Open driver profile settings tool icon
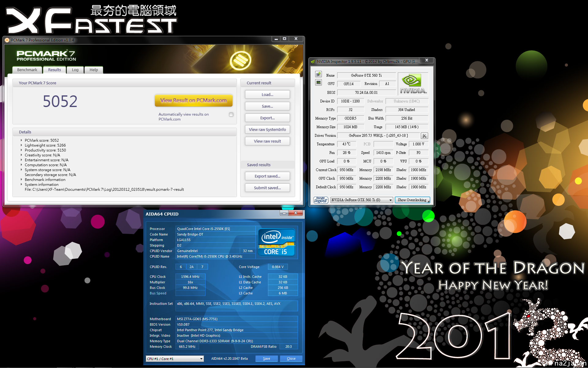The width and height of the screenshot is (588, 368). 424,136
